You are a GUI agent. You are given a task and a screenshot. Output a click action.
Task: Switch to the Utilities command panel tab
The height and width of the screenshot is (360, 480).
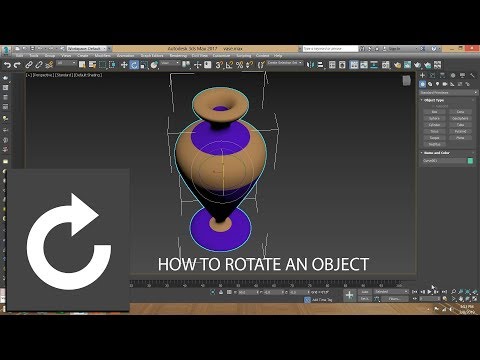point(472,76)
